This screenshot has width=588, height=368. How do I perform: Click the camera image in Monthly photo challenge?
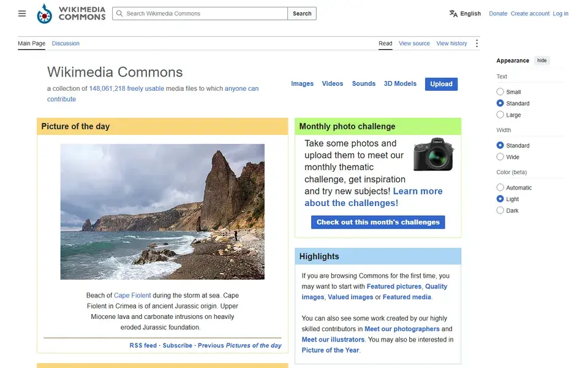pos(434,154)
